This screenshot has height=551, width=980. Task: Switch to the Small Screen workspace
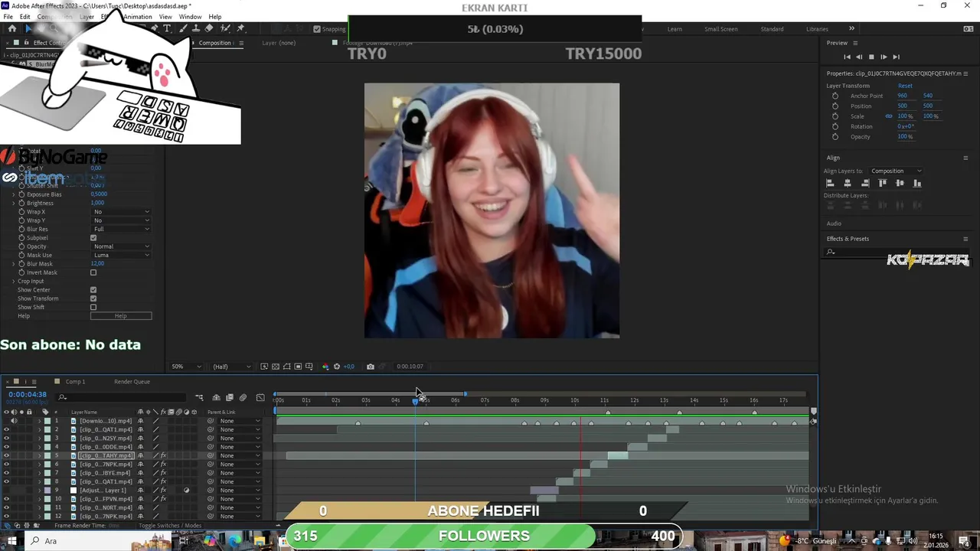click(x=721, y=29)
